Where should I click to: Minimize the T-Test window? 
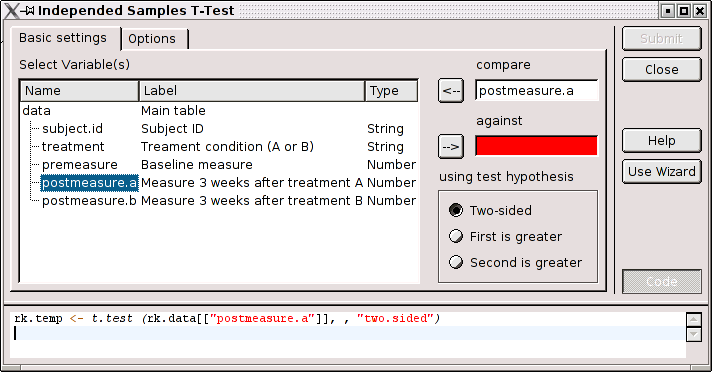668,10
